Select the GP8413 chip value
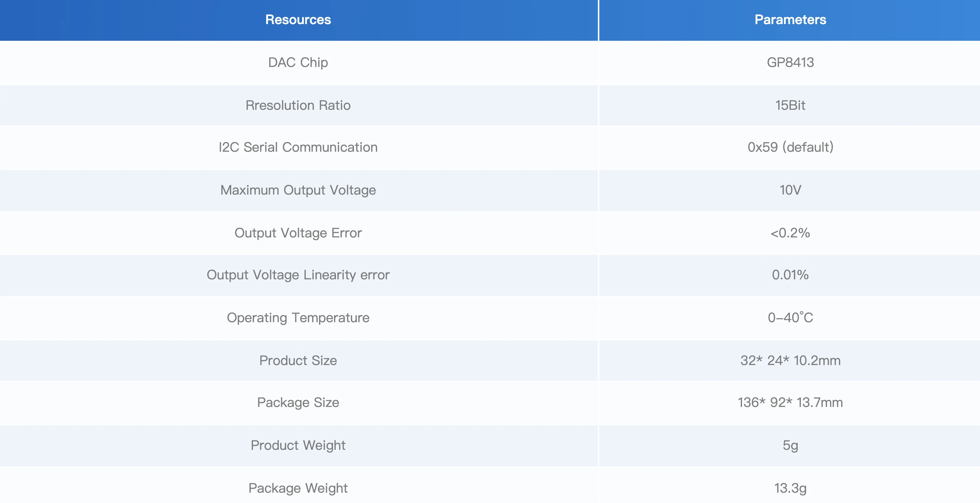Image resolution: width=980 pixels, height=503 pixels. pos(790,62)
